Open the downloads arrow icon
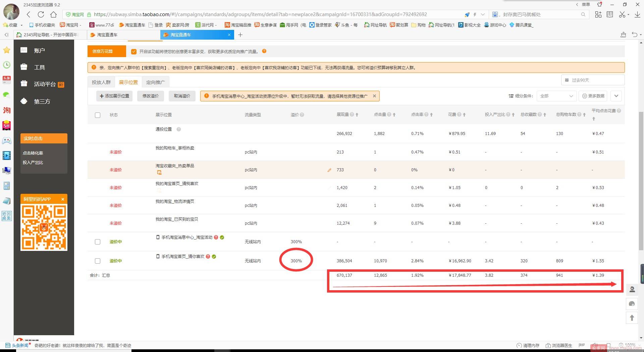The image size is (644, 352). point(637,14)
